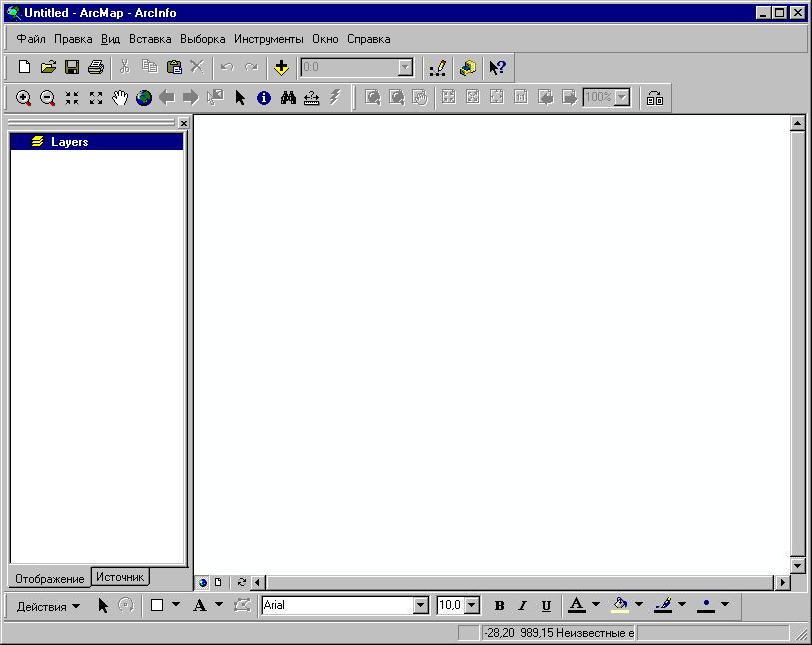Select the Zoom In magnifier tool

(x=23, y=97)
